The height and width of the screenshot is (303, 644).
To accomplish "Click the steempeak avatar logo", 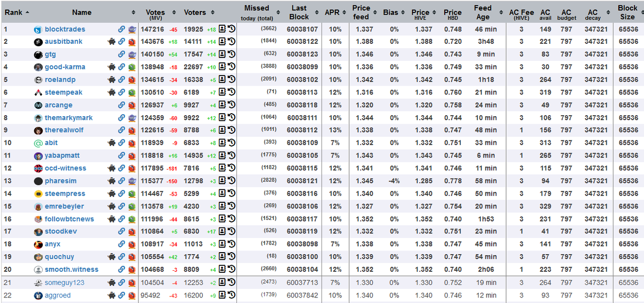I will pyautogui.click(x=38, y=93).
